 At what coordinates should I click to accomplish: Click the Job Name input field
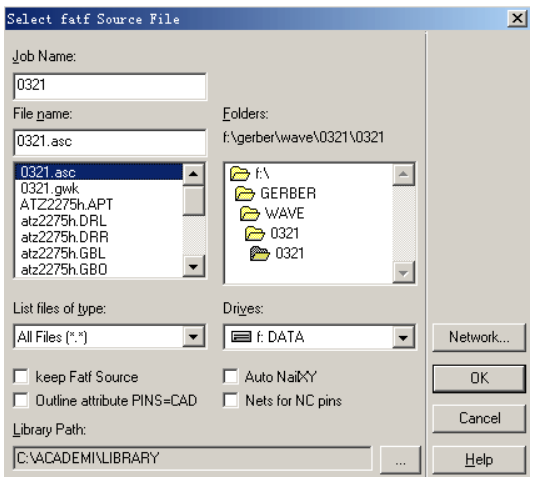tap(110, 86)
